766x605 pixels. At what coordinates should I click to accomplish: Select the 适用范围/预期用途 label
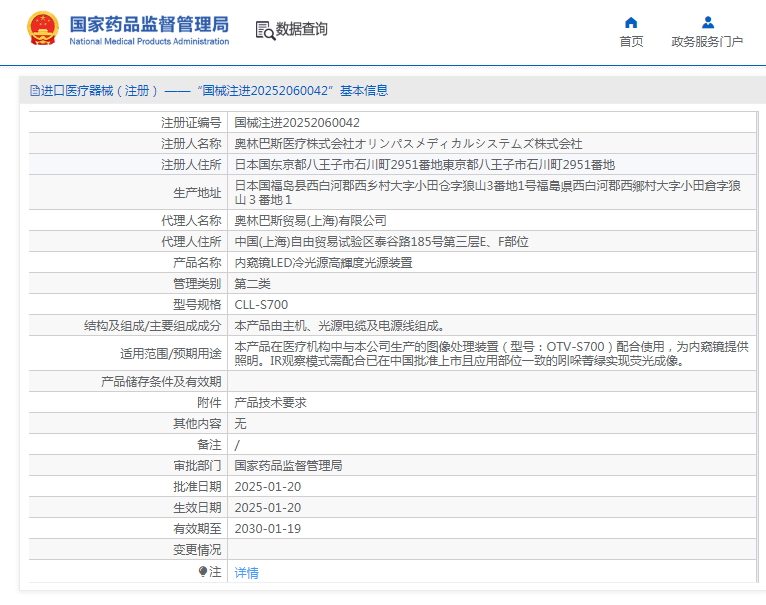click(x=170, y=353)
